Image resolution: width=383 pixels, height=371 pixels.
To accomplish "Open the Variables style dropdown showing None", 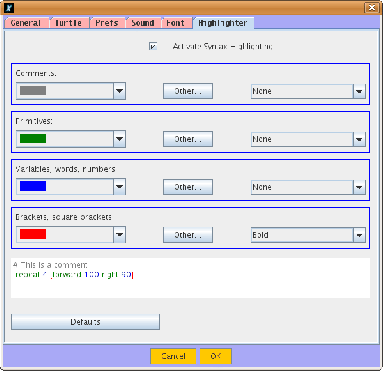I will pyautogui.click(x=308, y=187).
